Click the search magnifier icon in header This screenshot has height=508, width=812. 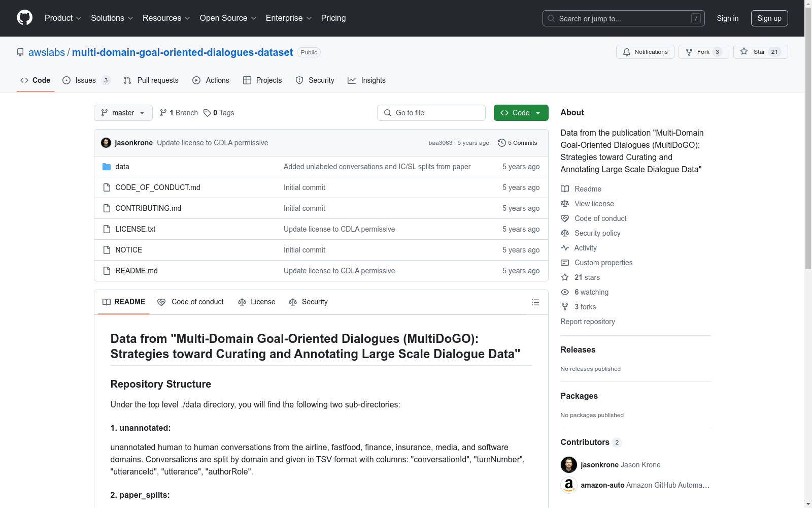tap(551, 18)
